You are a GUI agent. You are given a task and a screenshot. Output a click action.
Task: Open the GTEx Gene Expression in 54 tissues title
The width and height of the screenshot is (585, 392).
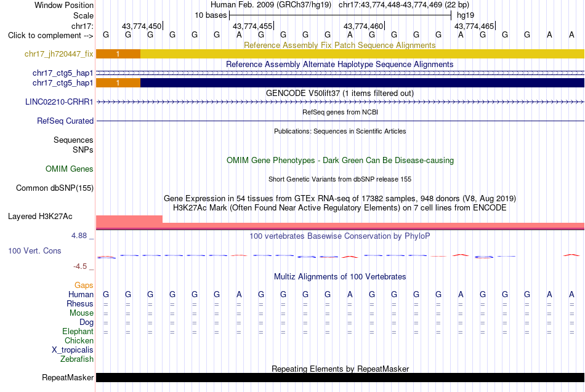[340, 198]
